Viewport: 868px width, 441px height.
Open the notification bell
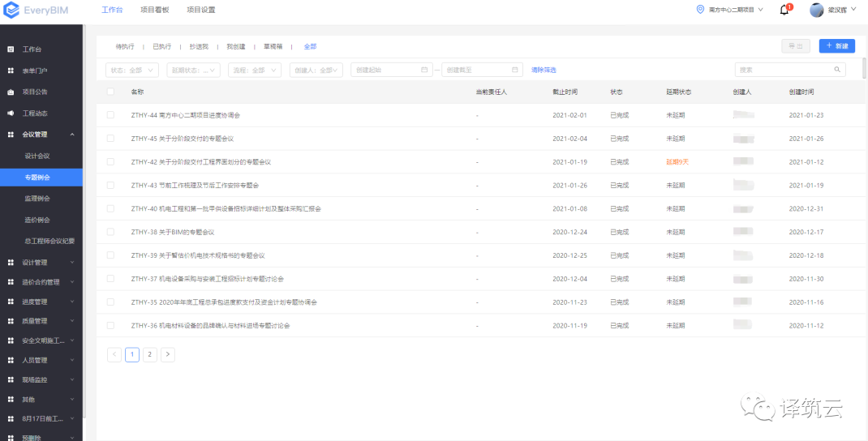coord(784,10)
